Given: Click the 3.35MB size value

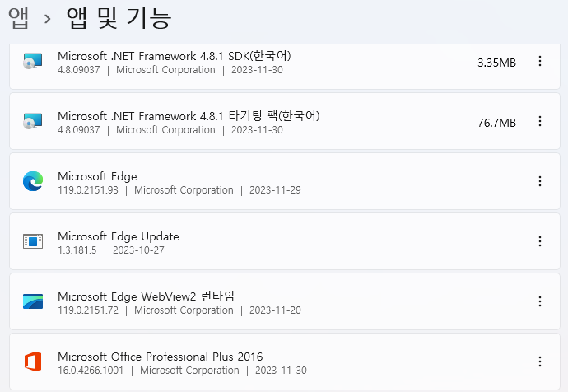Looking at the screenshot, I should 496,63.
